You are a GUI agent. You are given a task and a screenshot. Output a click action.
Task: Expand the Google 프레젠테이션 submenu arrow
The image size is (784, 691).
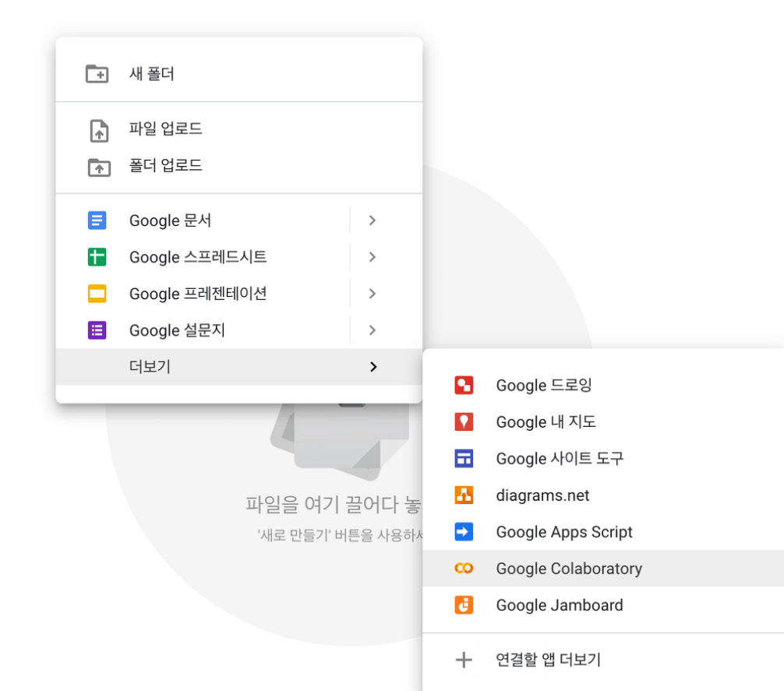pyautogui.click(x=372, y=293)
